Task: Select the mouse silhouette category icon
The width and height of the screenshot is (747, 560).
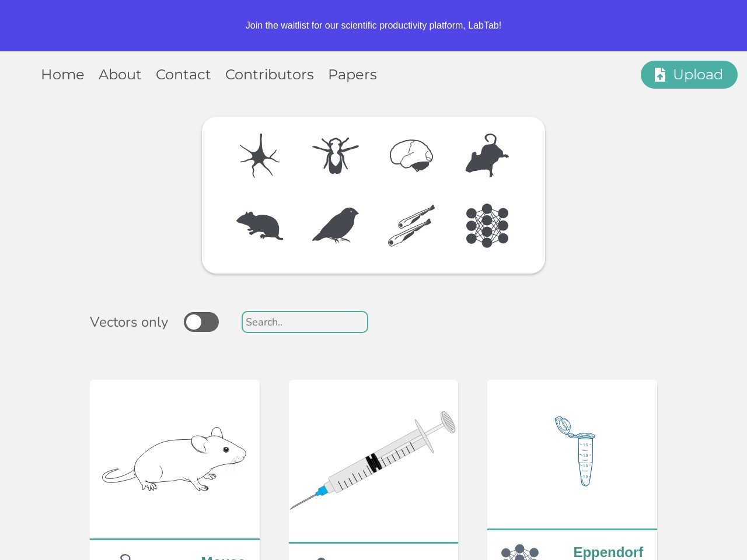Action: 260,226
